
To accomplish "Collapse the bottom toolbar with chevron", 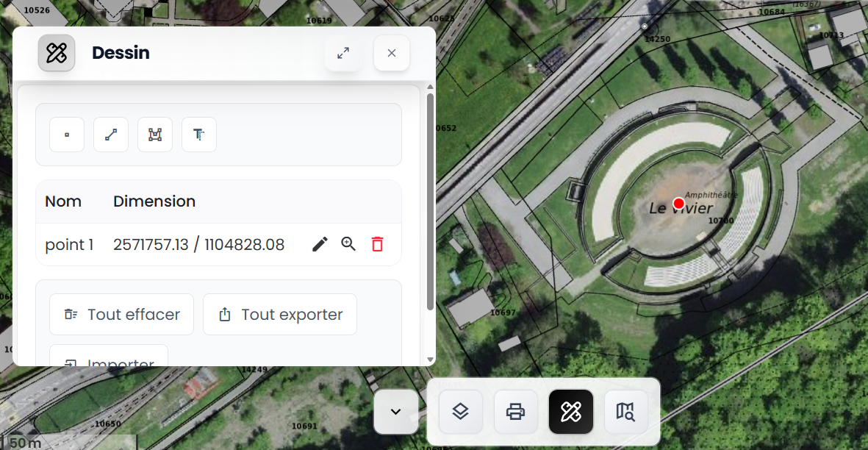I will coord(395,412).
